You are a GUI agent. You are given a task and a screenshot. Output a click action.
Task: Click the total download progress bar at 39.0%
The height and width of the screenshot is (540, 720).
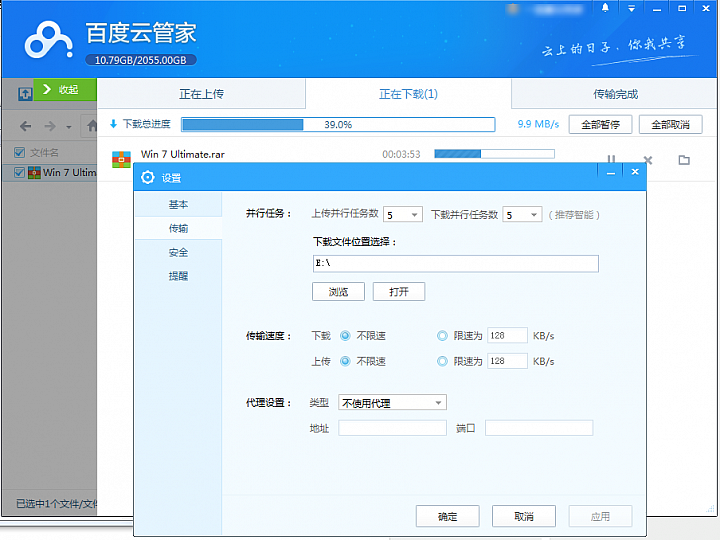click(338, 124)
